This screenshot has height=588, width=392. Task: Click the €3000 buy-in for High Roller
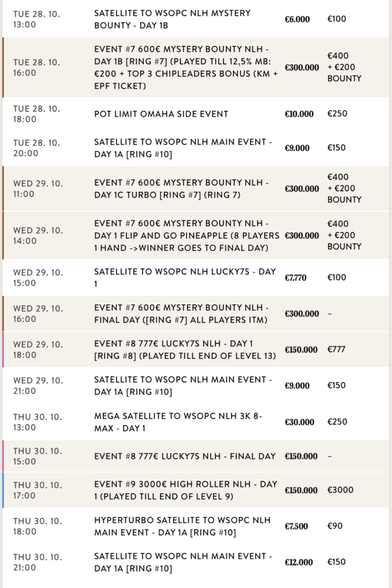(x=340, y=490)
